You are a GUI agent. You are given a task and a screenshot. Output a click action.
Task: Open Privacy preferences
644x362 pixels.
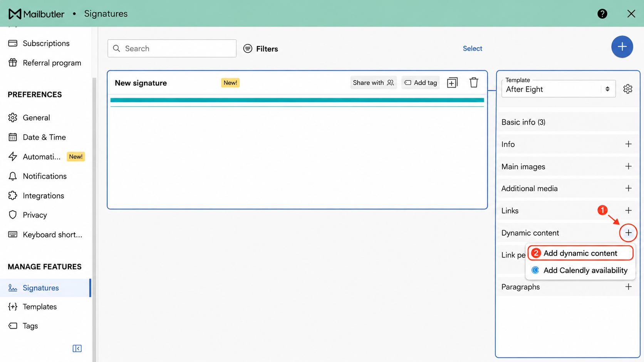coord(45,215)
